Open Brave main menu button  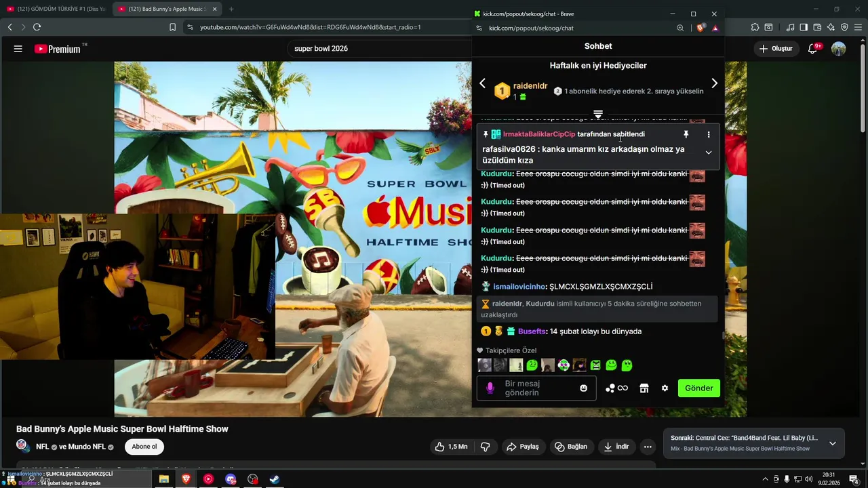point(858,27)
